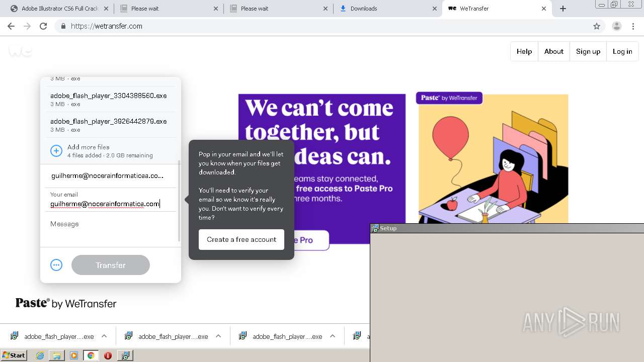Click the address bar URL
This screenshot has height=362, width=644.
[107, 26]
